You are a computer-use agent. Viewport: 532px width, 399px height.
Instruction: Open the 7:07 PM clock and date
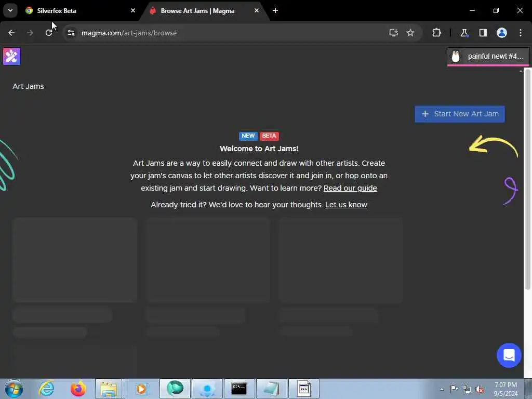point(506,389)
